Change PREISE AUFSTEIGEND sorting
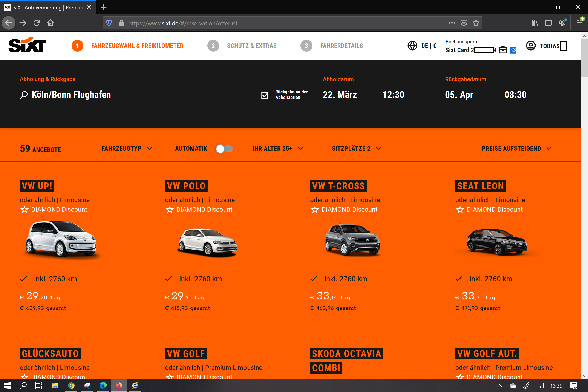 point(516,149)
